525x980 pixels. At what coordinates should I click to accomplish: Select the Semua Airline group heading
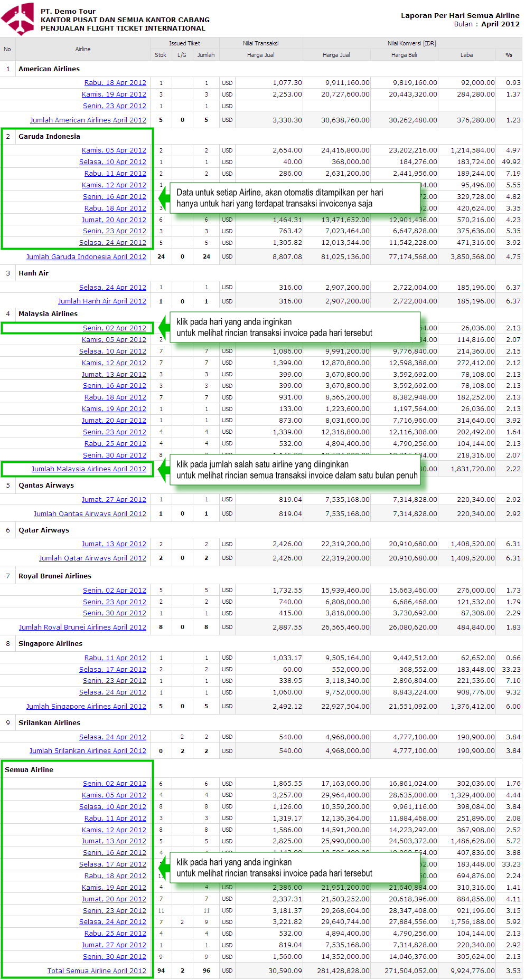[29, 770]
